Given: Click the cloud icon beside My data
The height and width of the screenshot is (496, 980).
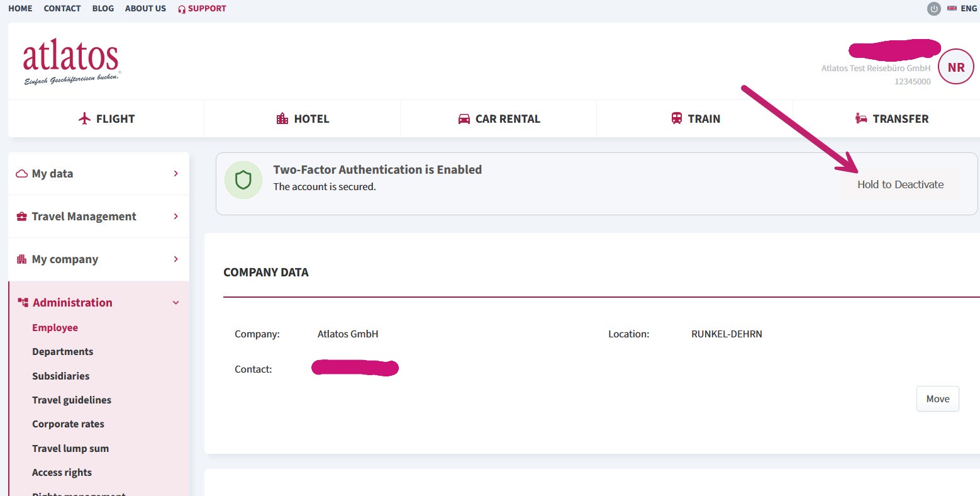Looking at the screenshot, I should [22, 174].
